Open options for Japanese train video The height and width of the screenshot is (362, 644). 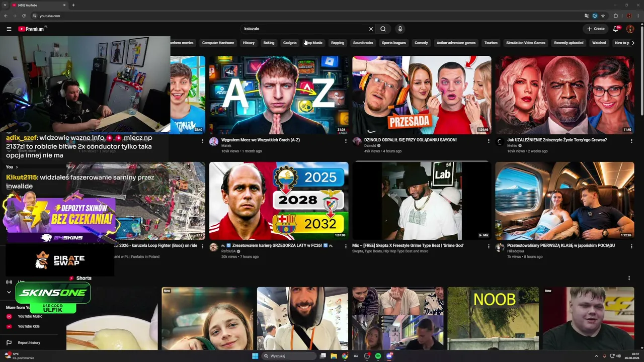point(631,246)
